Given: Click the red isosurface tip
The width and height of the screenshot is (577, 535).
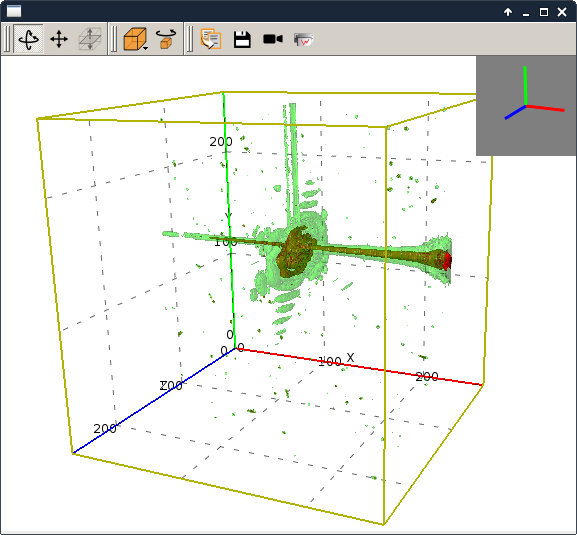Looking at the screenshot, I should 447,261.
